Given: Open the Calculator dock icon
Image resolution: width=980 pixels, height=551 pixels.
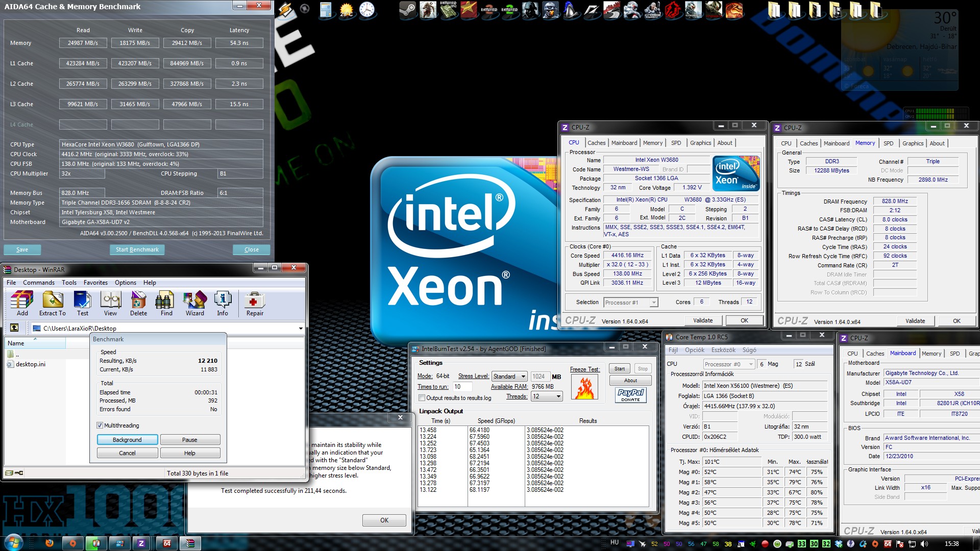Looking at the screenshot, I should pyautogui.click(x=326, y=10).
